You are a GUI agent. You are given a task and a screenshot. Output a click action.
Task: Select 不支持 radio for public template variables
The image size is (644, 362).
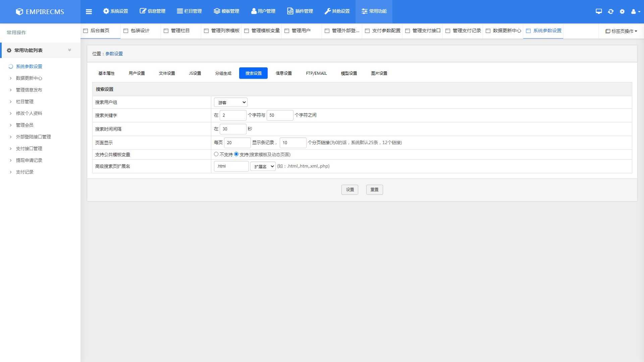click(216, 154)
